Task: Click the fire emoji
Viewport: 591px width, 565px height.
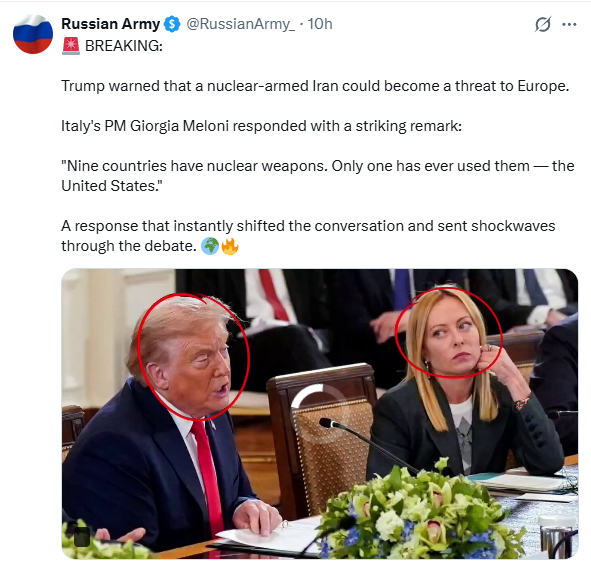Action: click(230, 246)
